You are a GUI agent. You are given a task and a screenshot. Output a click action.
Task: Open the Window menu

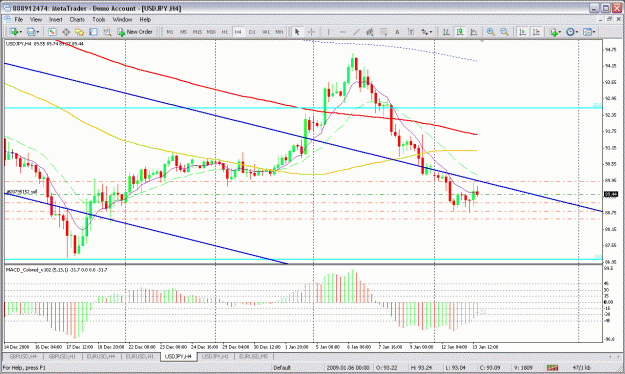coord(122,19)
